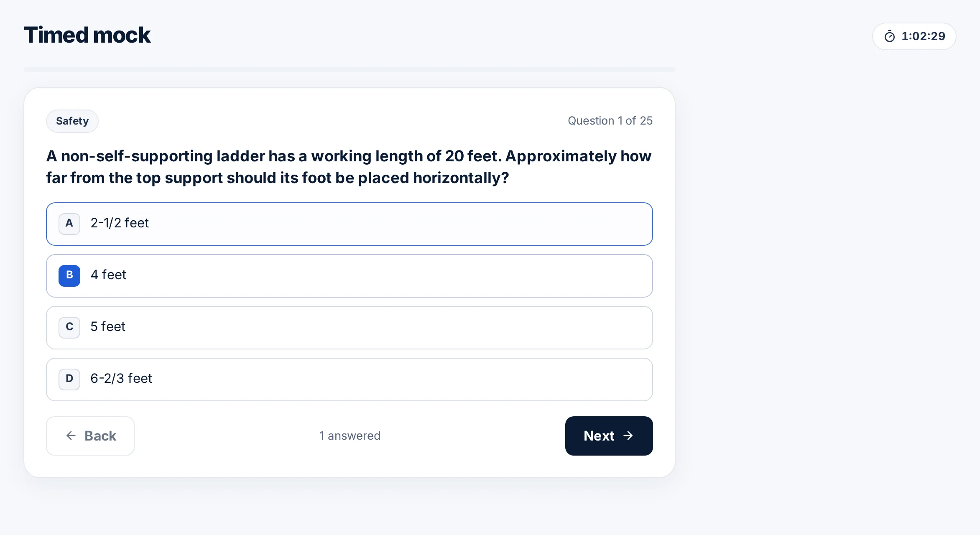Click the quiz progress bar

350,69
